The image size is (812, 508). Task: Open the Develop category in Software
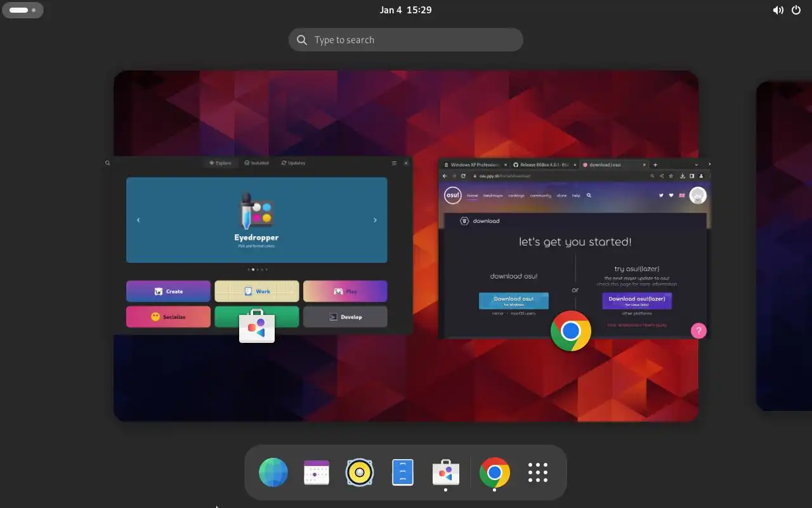pyautogui.click(x=345, y=317)
